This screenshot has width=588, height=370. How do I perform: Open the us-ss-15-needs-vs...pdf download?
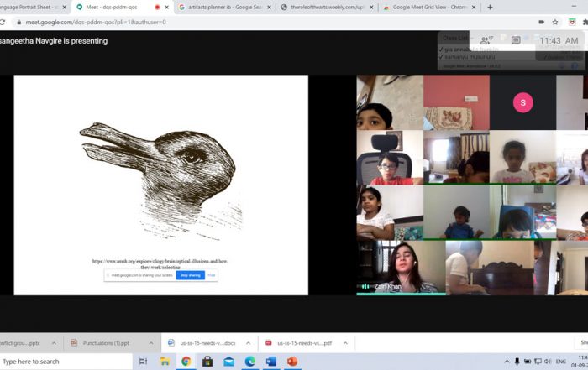[300, 342]
